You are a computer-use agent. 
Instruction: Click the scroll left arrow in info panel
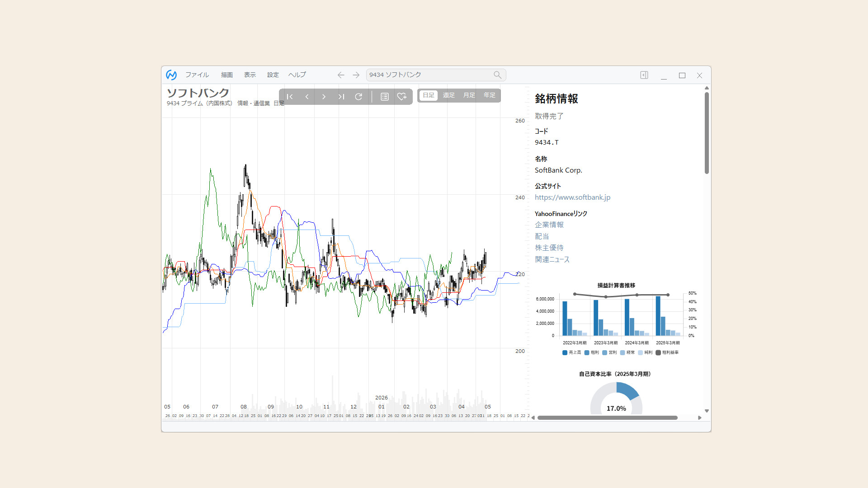click(533, 418)
